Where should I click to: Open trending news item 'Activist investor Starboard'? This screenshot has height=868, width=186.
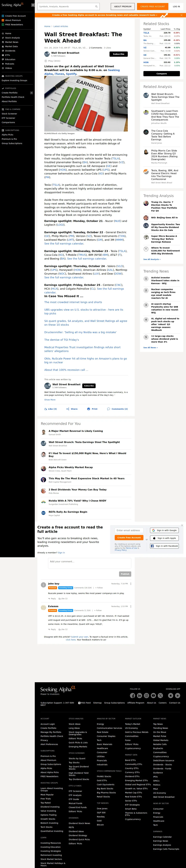coord(165,280)
